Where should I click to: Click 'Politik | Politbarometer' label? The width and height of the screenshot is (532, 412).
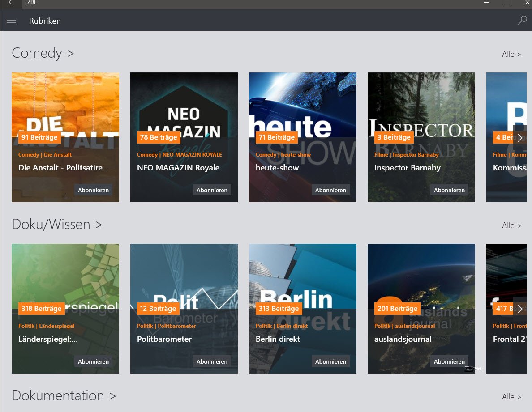166,326
